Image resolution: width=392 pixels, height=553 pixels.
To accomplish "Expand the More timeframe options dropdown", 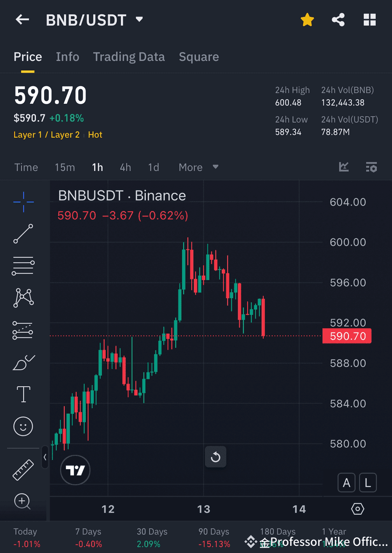I will coord(198,167).
